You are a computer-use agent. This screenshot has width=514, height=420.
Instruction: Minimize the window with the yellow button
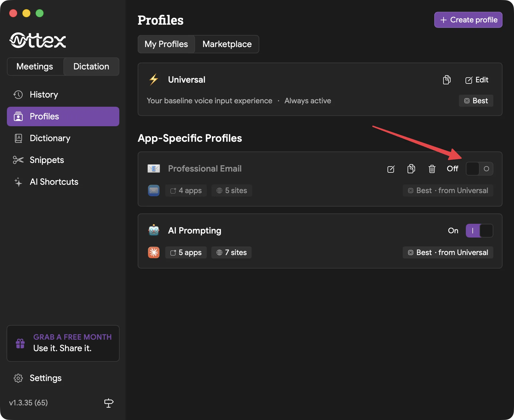[26, 13]
